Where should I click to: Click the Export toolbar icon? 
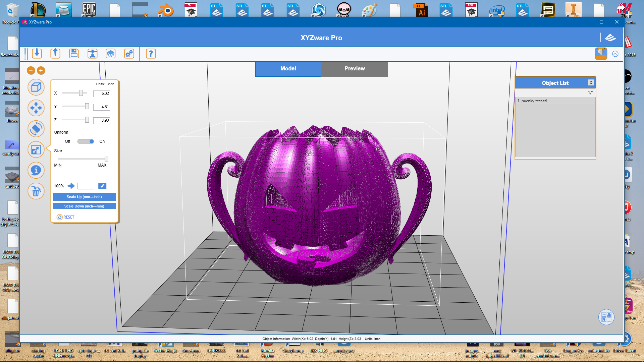[x=55, y=54]
